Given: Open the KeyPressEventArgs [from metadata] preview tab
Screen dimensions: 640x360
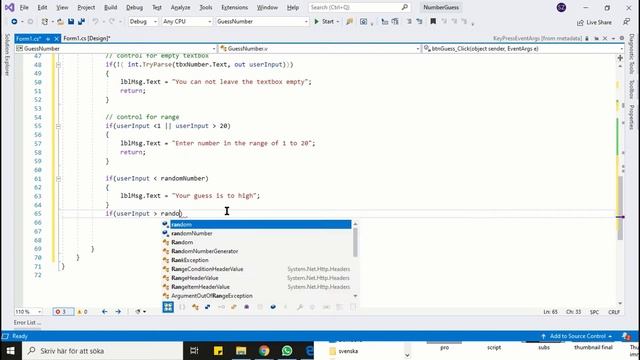Looking at the screenshot, I should coord(537,38).
